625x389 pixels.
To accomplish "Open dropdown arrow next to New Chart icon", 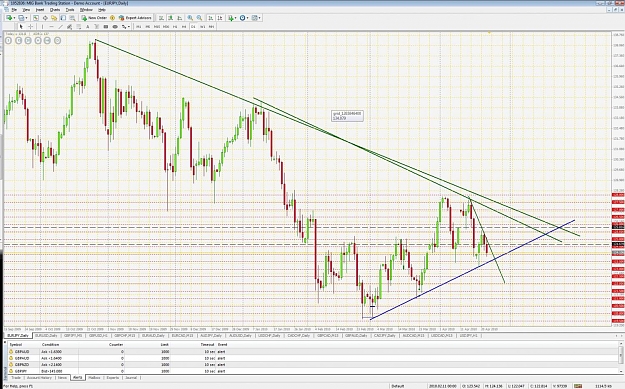I will point(14,18).
